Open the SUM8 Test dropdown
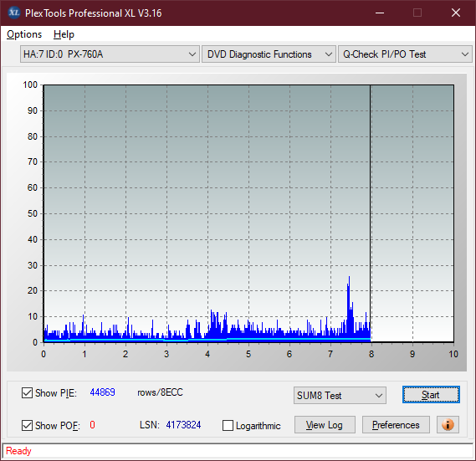 pos(340,396)
